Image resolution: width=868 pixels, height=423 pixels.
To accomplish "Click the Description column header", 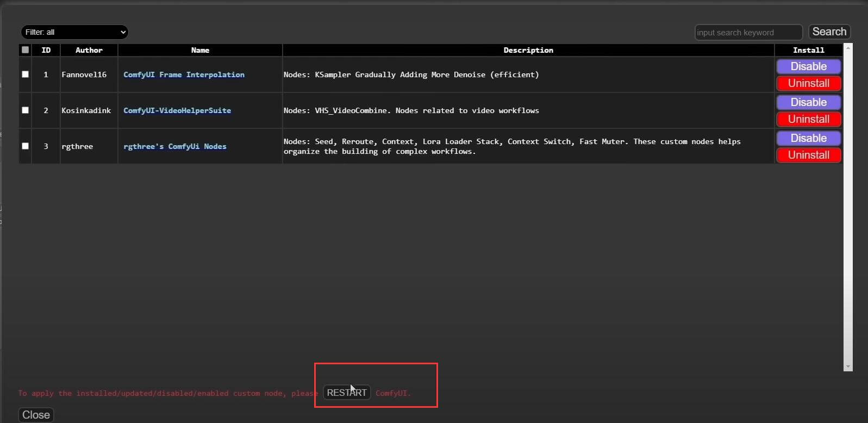I will coord(528,50).
